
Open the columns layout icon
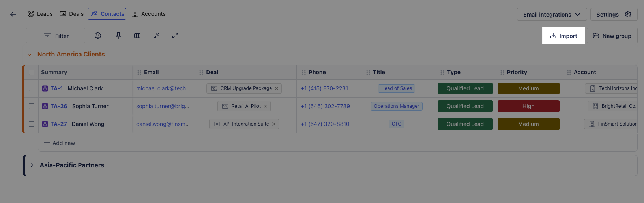(x=137, y=36)
